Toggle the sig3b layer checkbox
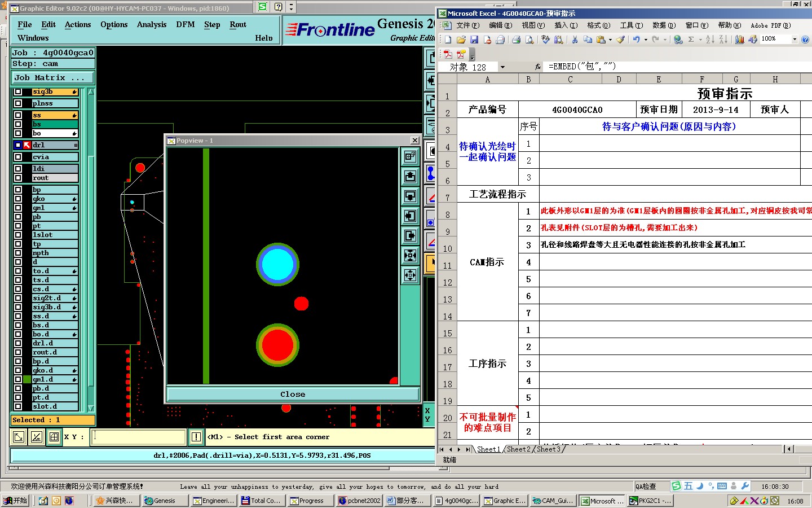Viewport: 812px width, 508px height. coord(18,91)
